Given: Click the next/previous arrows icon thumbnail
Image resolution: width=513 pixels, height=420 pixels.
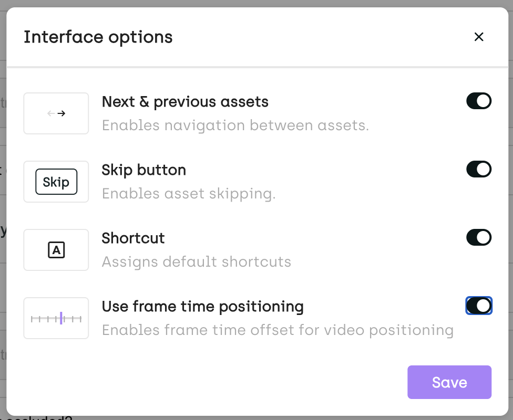Looking at the screenshot, I should (x=56, y=113).
